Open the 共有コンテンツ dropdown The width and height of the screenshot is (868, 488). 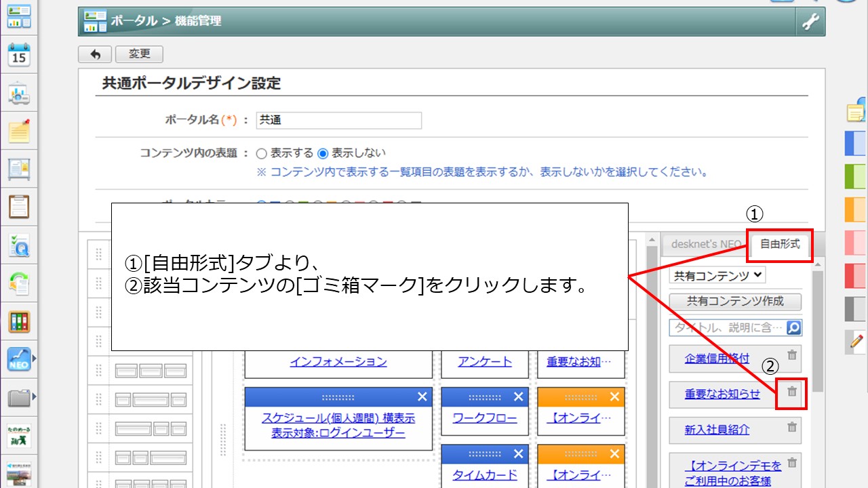click(x=717, y=275)
